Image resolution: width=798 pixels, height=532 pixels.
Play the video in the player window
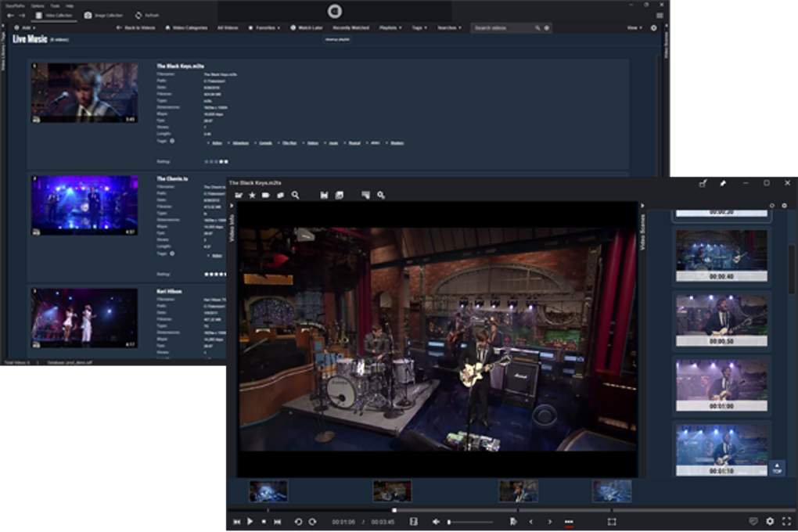pyautogui.click(x=250, y=521)
